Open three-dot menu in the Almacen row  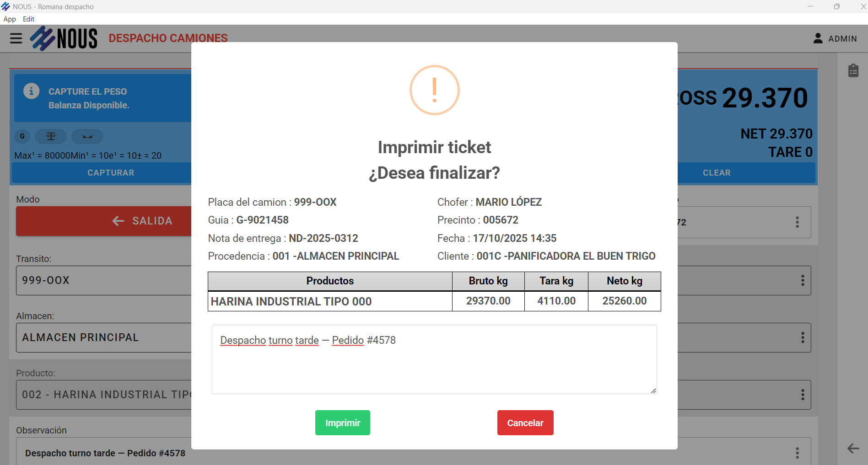tap(803, 338)
